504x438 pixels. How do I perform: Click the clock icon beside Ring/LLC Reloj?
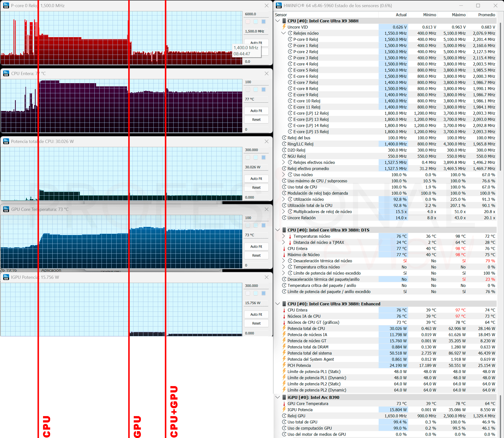[x=284, y=144]
